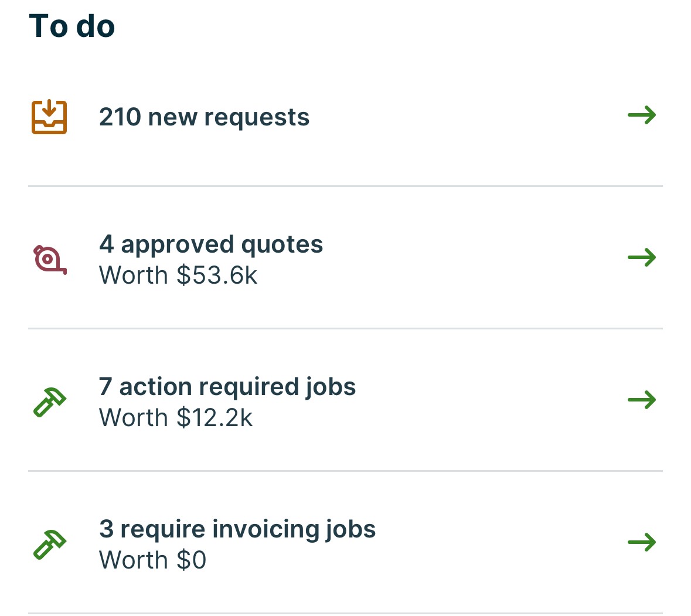Click the '$12.2k' amount under action required jobs
The width and height of the screenshot is (691, 616).
coord(215,418)
